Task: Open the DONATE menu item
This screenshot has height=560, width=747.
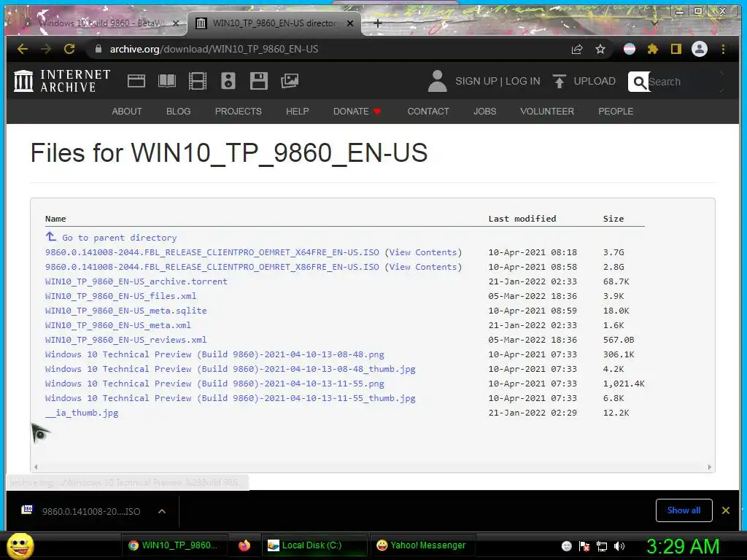Action: 357,112
